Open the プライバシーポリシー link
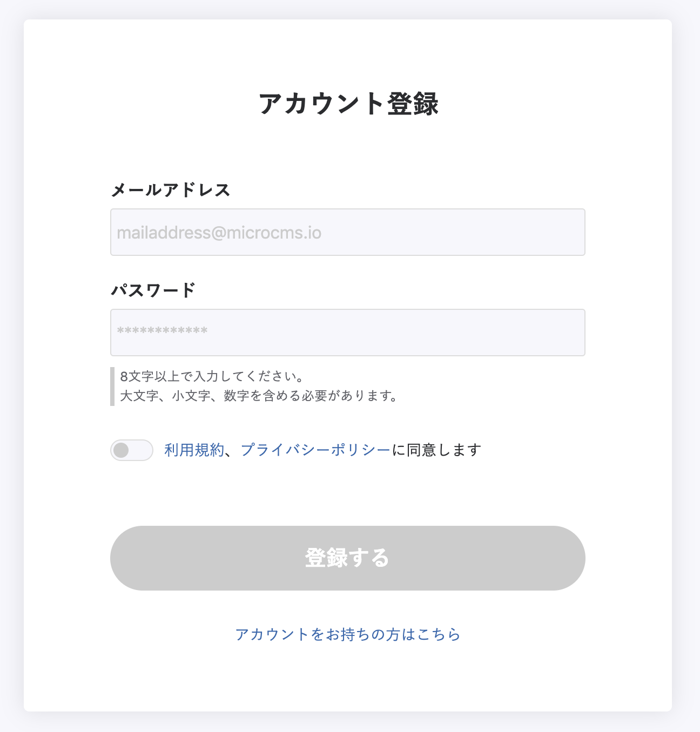This screenshot has height=732, width=700. (315, 450)
